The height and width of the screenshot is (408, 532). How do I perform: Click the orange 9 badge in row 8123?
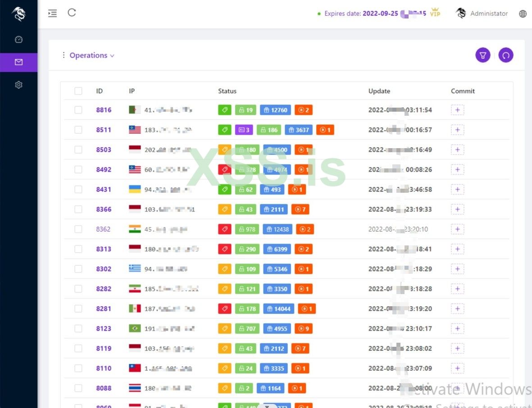[304, 329]
